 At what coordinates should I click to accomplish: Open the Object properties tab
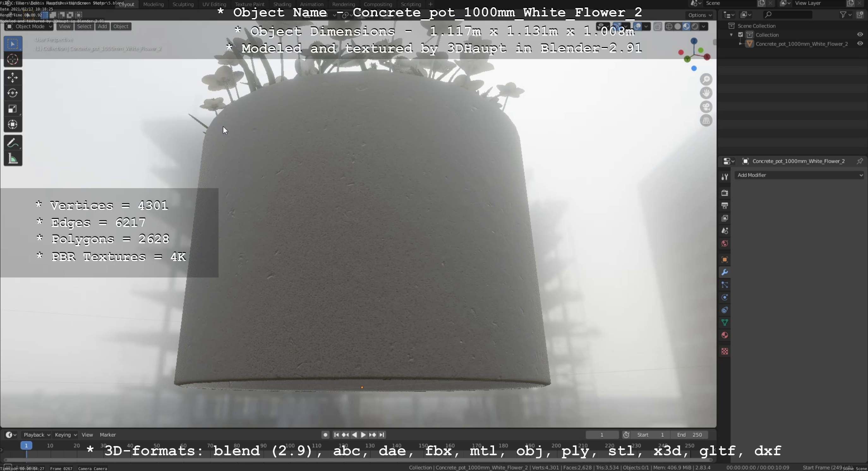tap(725, 259)
